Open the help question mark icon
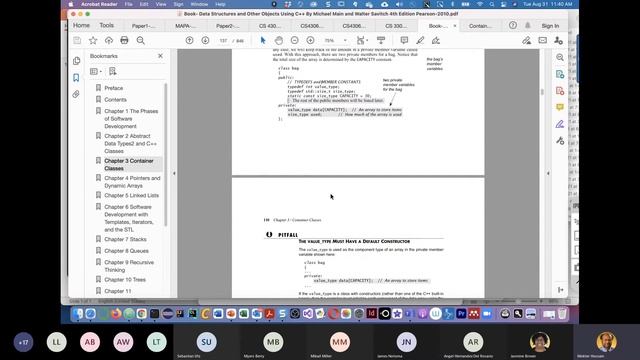Image resolution: width=640 pixels, height=360 pixels. [x=513, y=25]
